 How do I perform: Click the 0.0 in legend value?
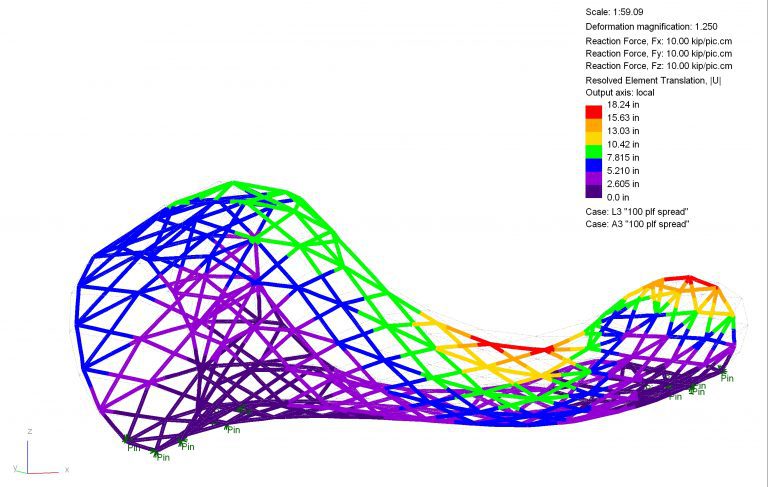620,198
